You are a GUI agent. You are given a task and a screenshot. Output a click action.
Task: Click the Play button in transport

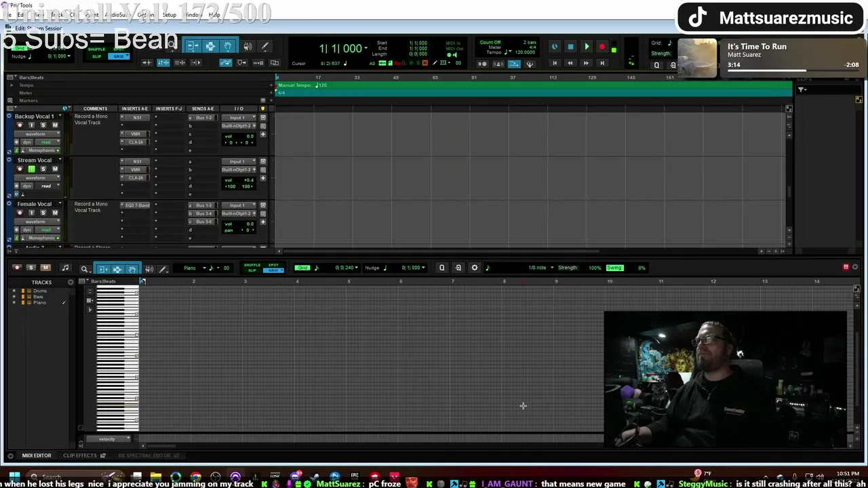pos(587,47)
